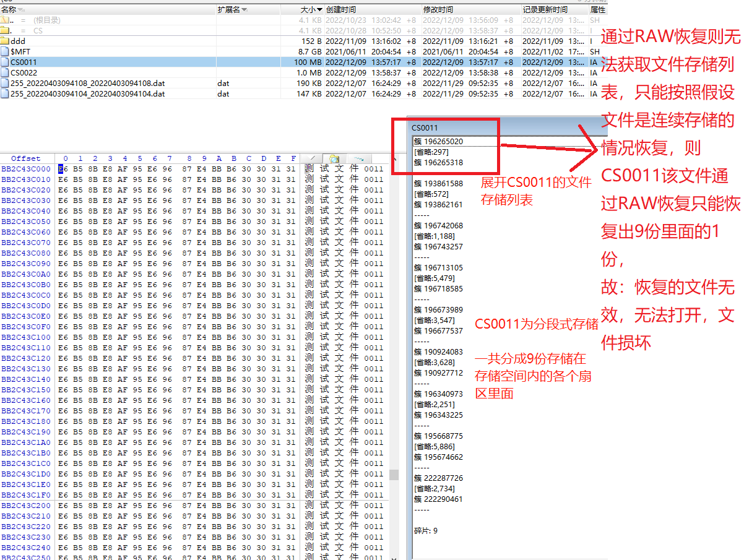Click the folder-with-magnifier icon above hex view
The image size is (744, 560).
[x=334, y=158]
